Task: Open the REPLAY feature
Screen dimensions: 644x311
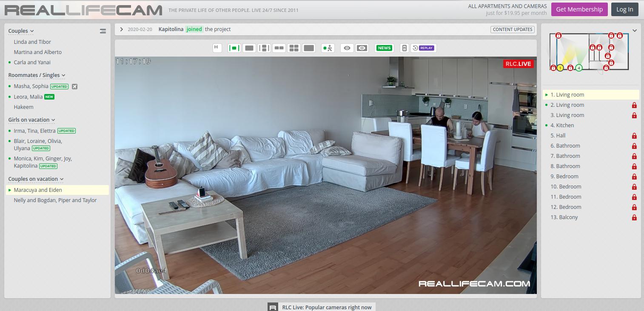Action: (424, 48)
